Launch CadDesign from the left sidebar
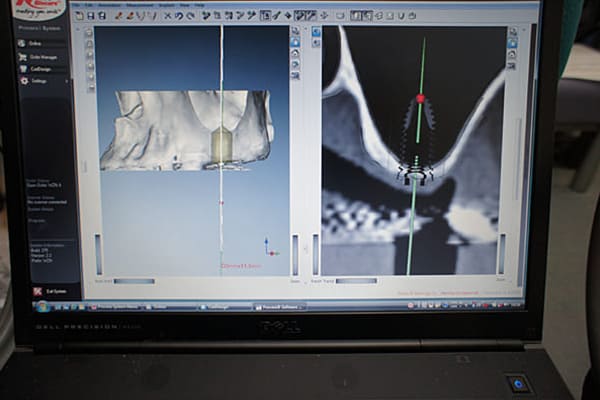This screenshot has height=400, width=600. 39,69
